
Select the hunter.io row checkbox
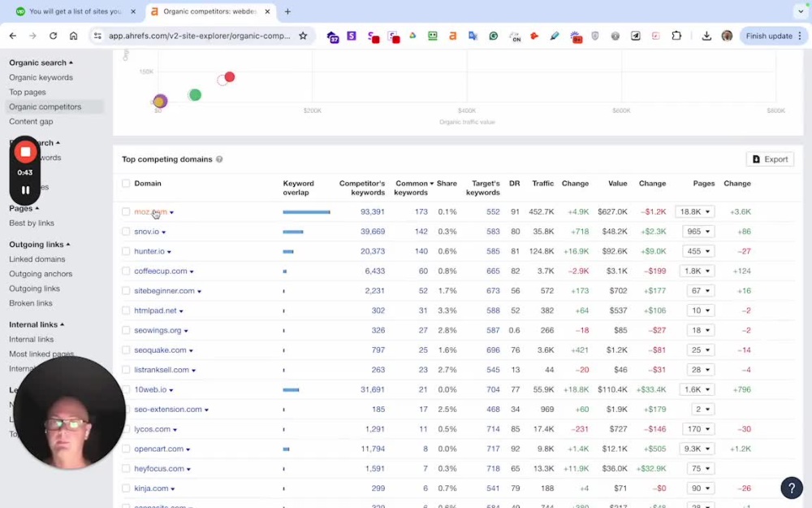pos(126,251)
